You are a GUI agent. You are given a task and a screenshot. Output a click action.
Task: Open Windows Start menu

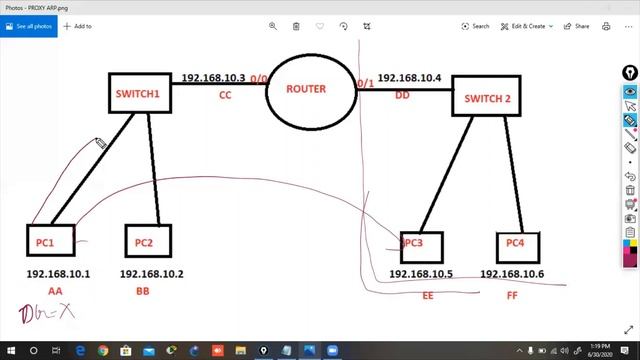point(11,351)
